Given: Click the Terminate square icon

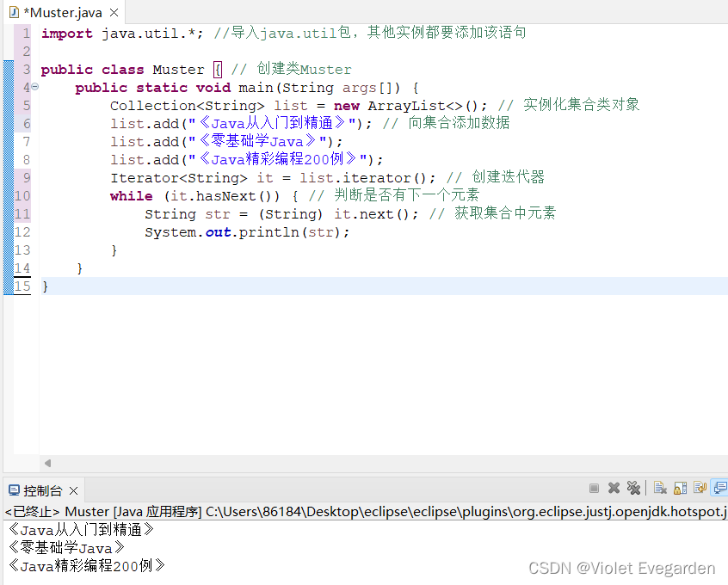Looking at the screenshot, I should pyautogui.click(x=594, y=488).
